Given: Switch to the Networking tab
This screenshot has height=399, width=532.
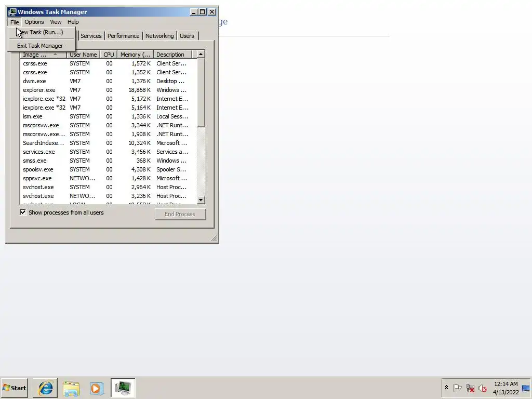Looking at the screenshot, I should 159,36.
